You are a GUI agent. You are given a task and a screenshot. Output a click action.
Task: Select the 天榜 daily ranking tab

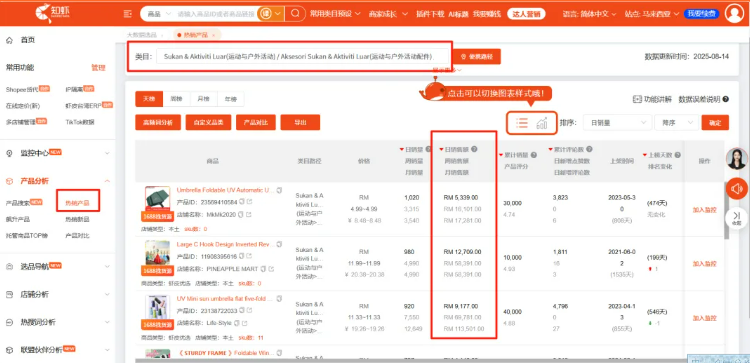click(149, 99)
